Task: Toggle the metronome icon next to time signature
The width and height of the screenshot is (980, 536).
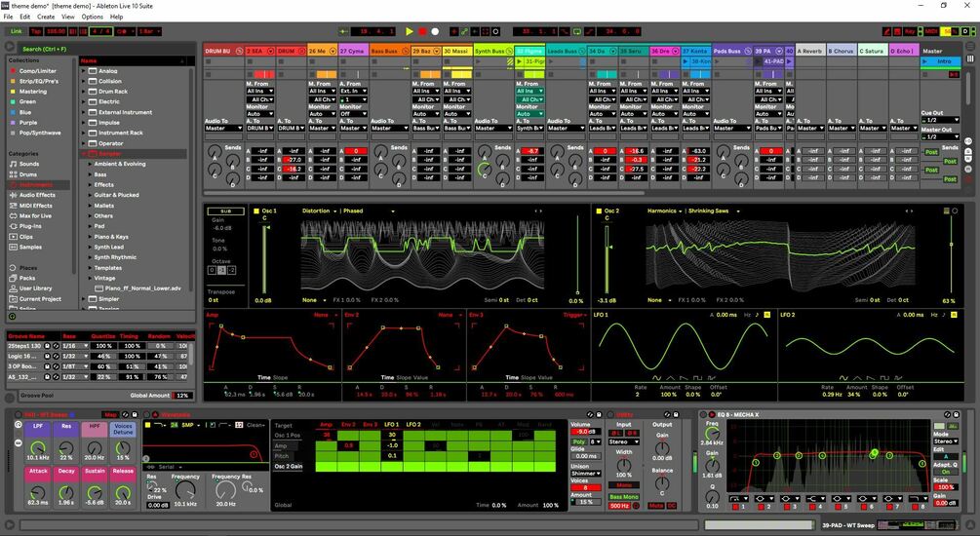Action: 123,31
